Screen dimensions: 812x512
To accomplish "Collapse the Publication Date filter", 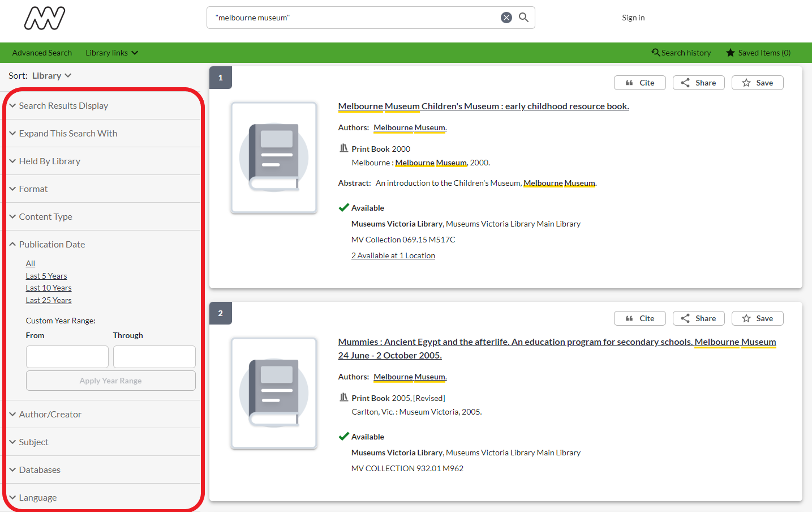I will pos(51,245).
